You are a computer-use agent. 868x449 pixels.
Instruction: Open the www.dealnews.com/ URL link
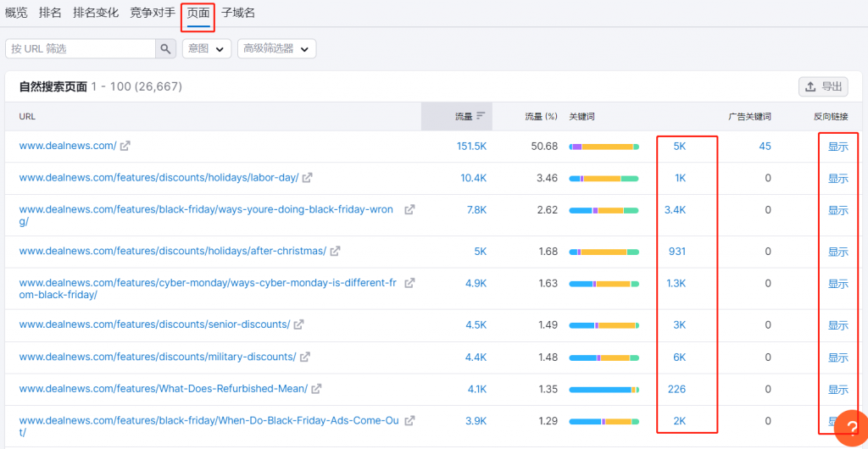point(68,146)
